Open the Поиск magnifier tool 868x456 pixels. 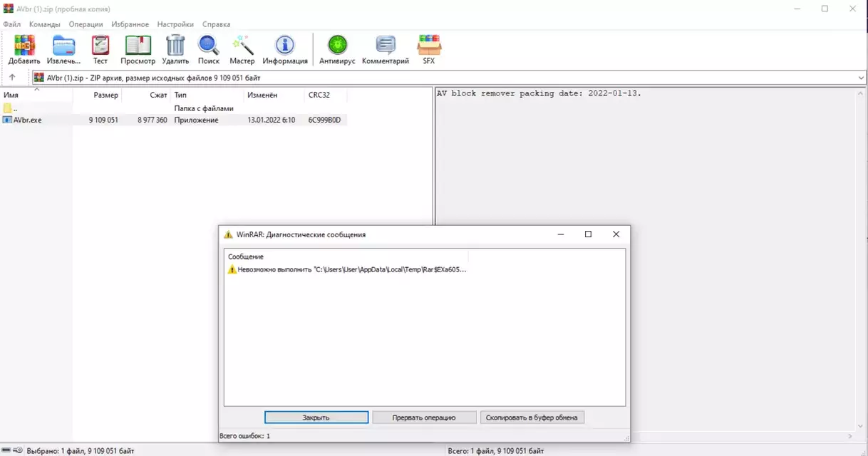point(209,46)
